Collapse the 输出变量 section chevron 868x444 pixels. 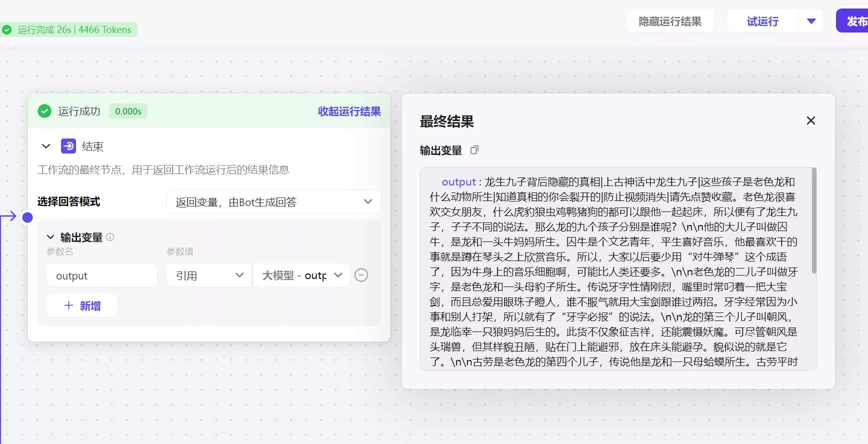click(x=51, y=237)
